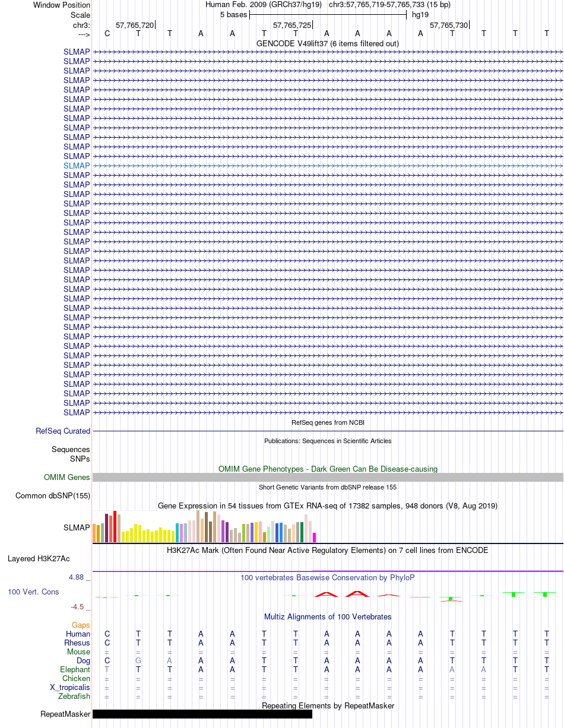Select the Zebrafish alignment row label

coord(74,697)
